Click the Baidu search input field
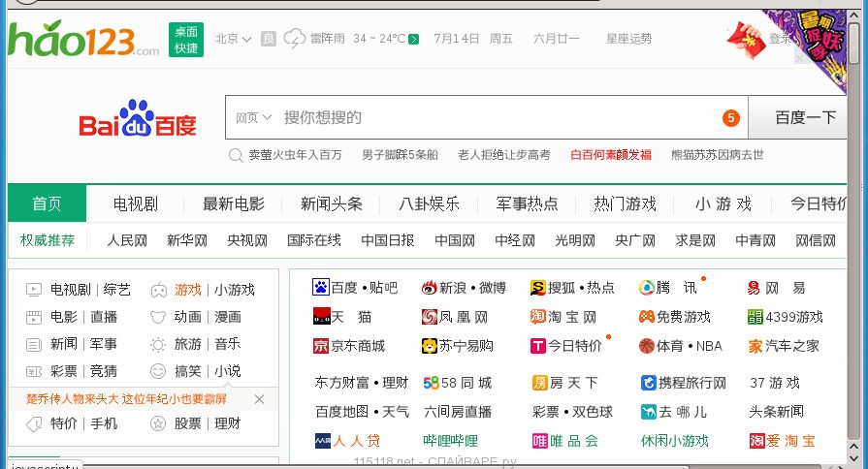This screenshot has height=469, width=868. [495, 118]
